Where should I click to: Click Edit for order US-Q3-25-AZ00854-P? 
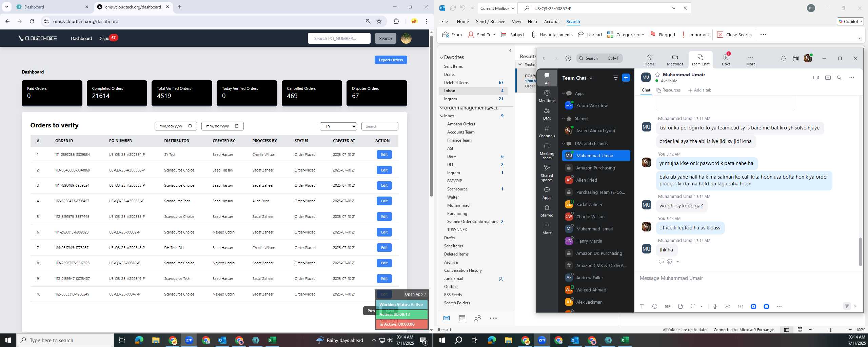pos(384,155)
